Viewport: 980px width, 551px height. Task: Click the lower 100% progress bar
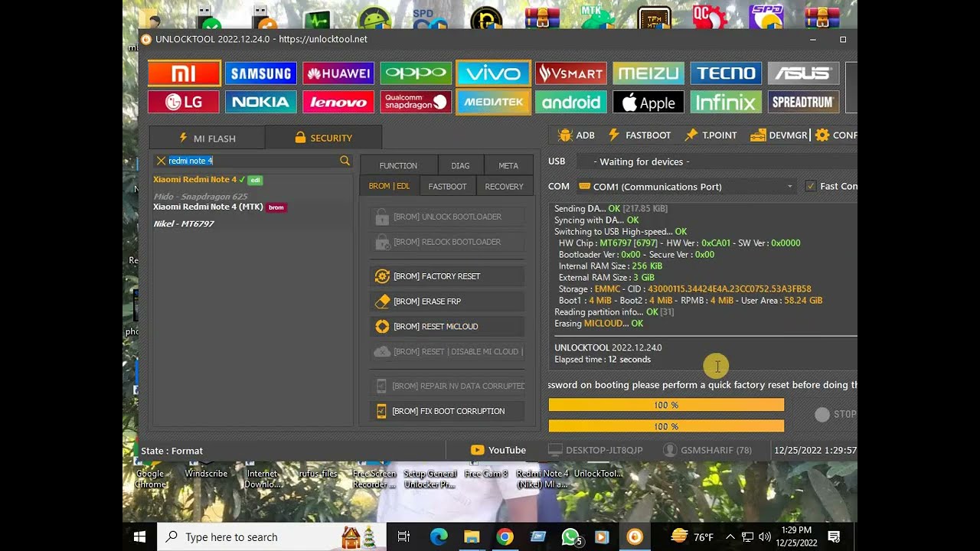pyautogui.click(x=666, y=426)
